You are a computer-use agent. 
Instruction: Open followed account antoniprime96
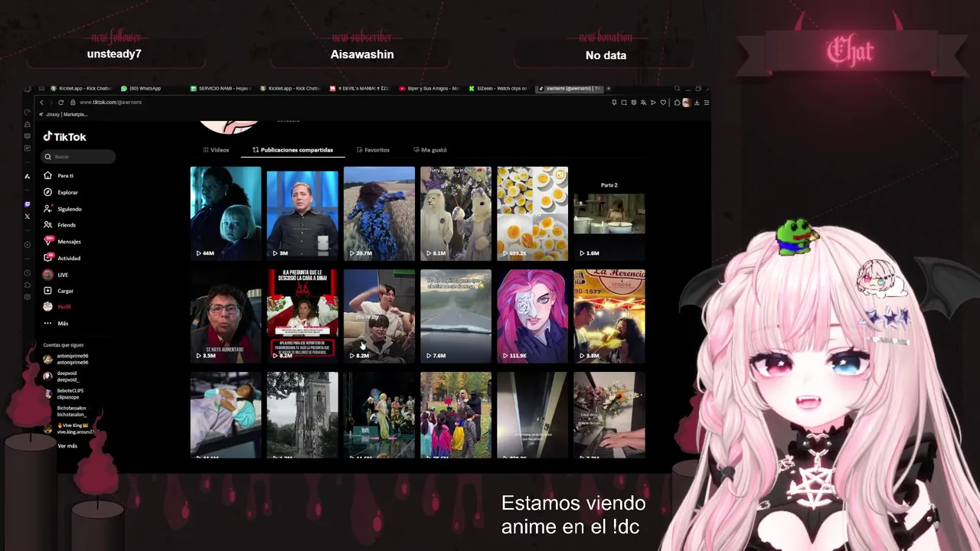coord(66,359)
